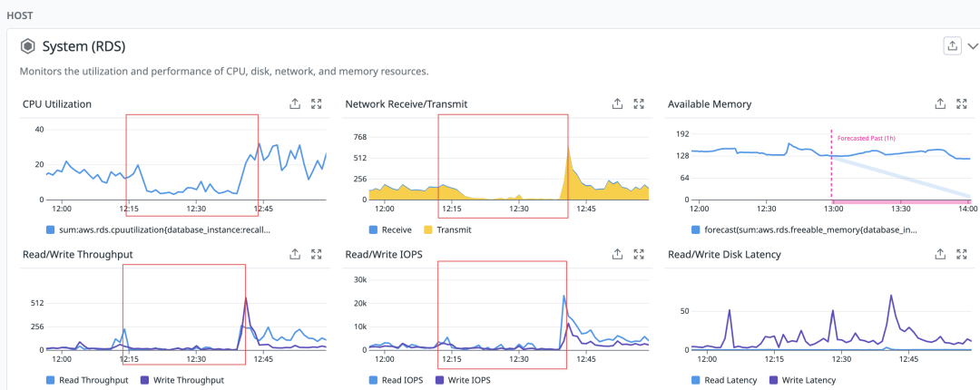Select the Read IOPS legend swatch
980x390 pixels.
point(375,380)
